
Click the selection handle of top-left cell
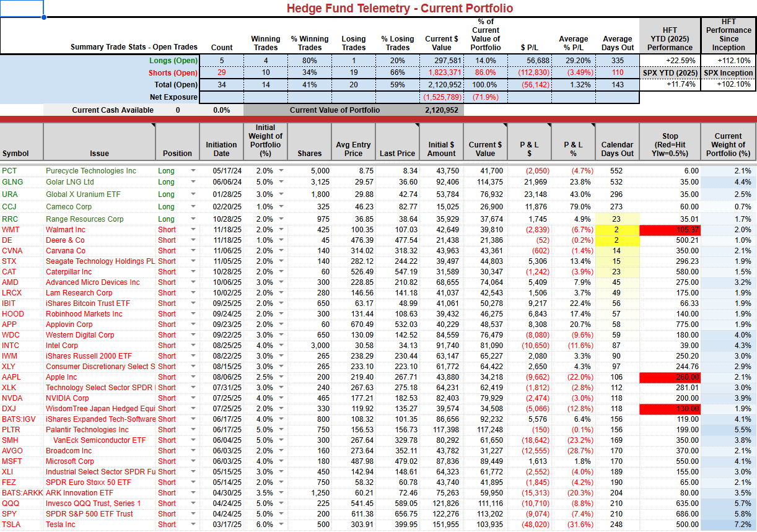pos(44,17)
